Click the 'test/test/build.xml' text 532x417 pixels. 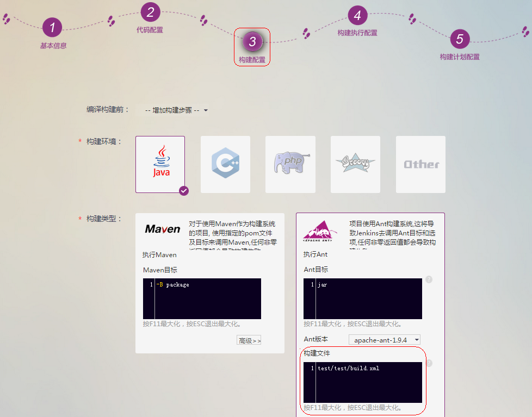(x=349, y=368)
